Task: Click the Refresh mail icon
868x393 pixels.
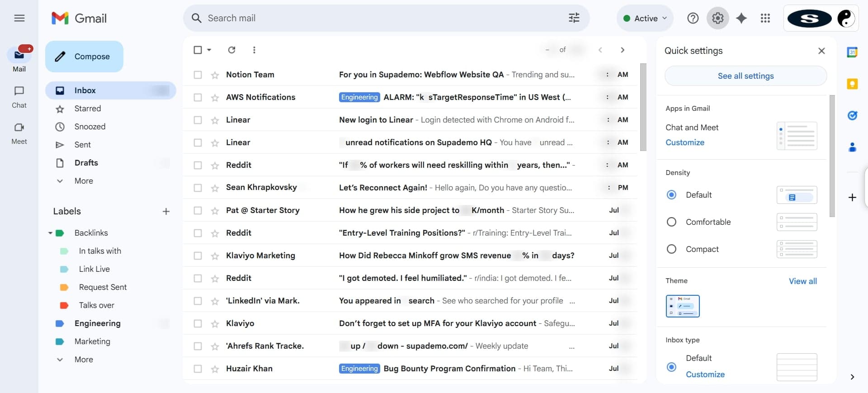Action: (x=231, y=50)
